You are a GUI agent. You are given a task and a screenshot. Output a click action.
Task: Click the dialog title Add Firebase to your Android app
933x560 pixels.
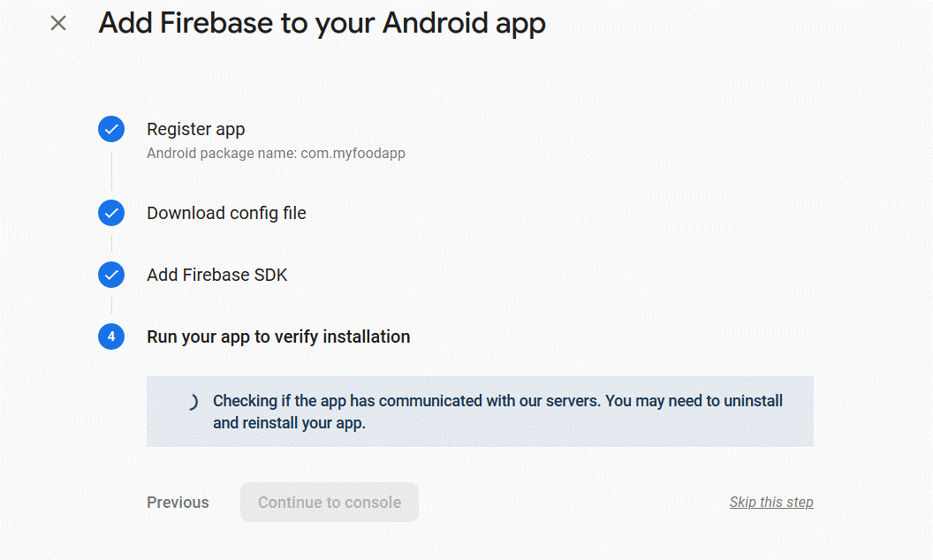click(323, 23)
